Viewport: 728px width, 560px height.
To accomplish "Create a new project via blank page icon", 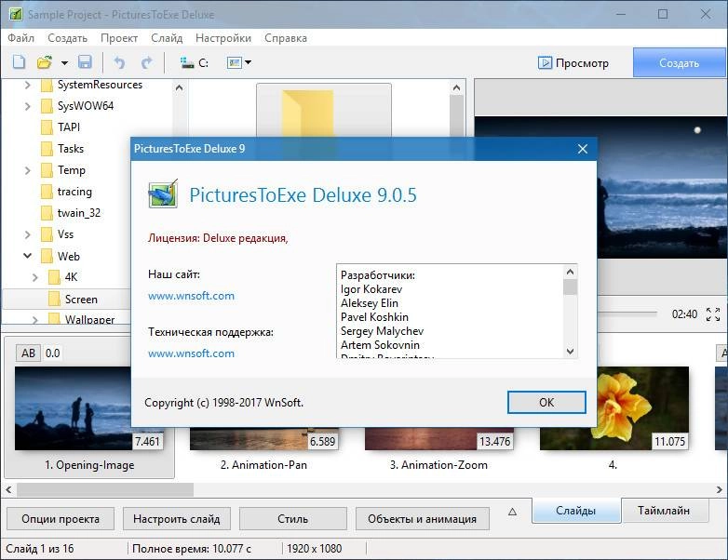I will coord(19,62).
